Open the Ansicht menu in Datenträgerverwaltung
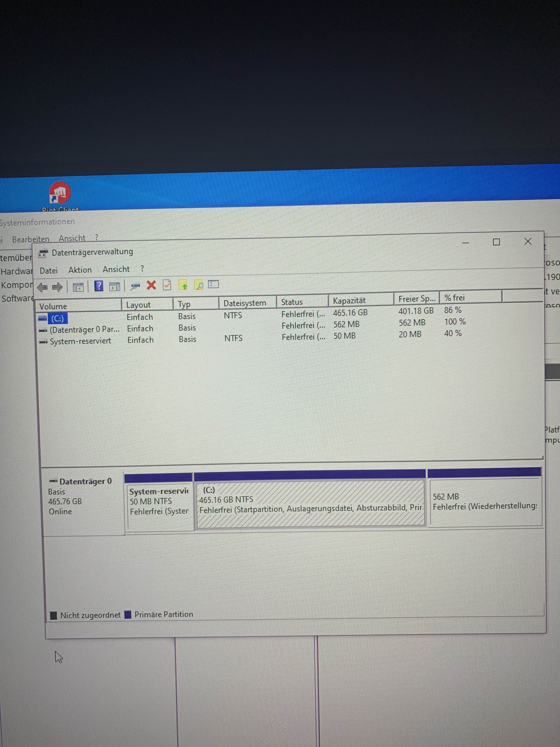Image resolution: width=560 pixels, height=747 pixels. point(116,269)
